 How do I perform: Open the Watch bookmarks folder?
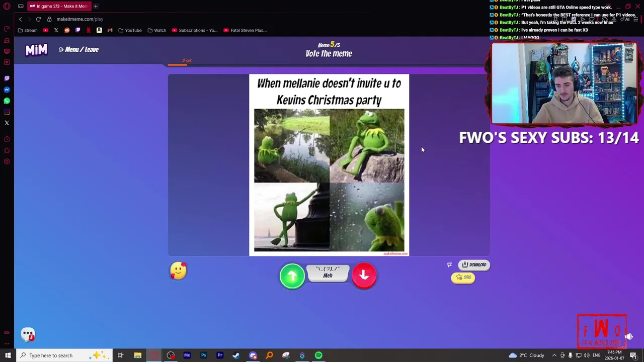tap(156, 30)
